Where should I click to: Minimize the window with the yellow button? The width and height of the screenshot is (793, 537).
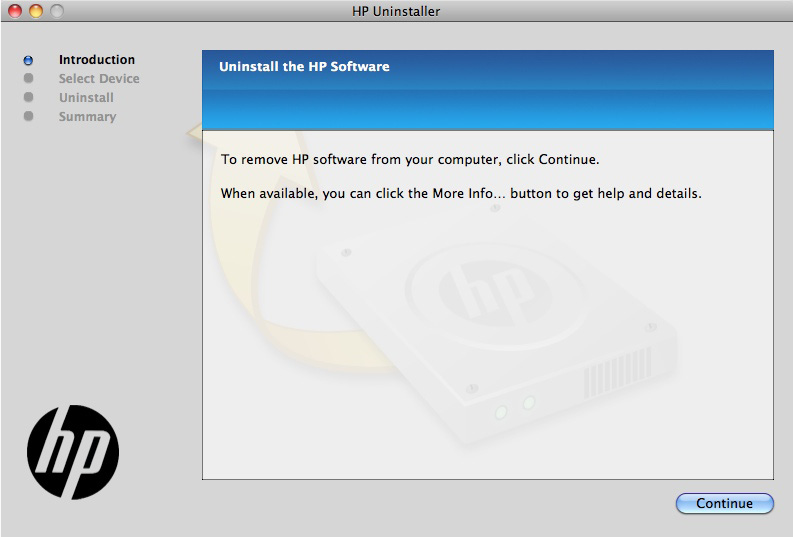(35, 11)
